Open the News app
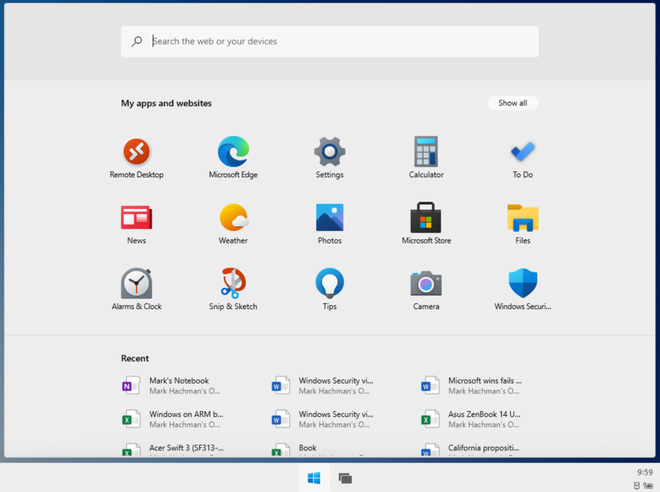This screenshot has width=660, height=492. (x=136, y=219)
